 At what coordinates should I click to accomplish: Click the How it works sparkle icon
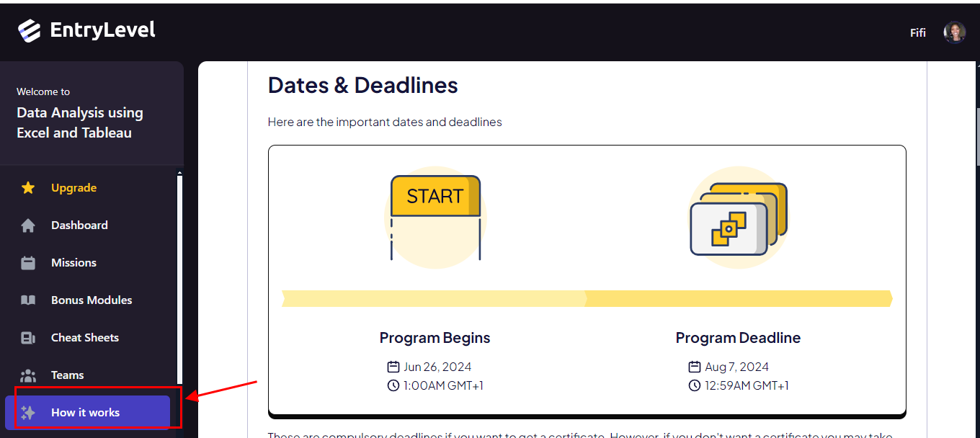click(28, 413)
